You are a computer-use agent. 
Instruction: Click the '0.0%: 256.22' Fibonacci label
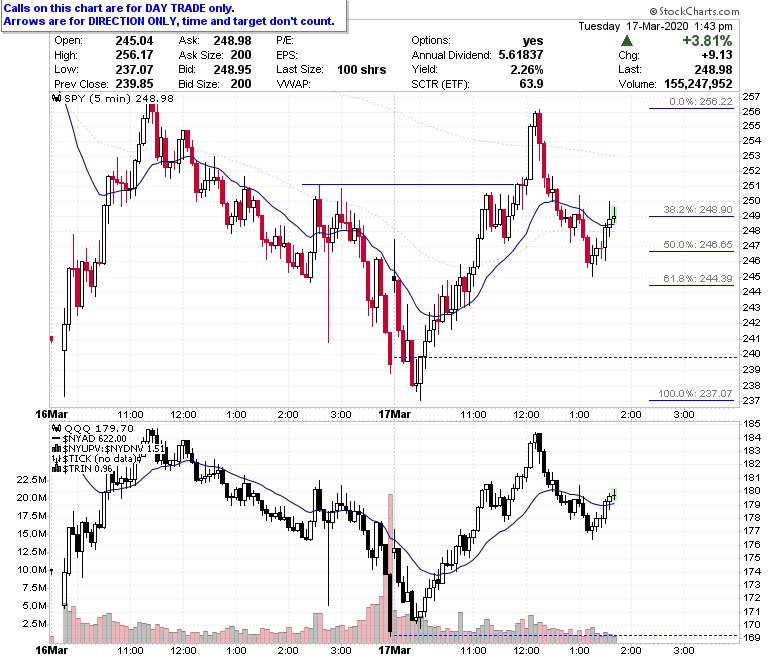click(701, 101)
